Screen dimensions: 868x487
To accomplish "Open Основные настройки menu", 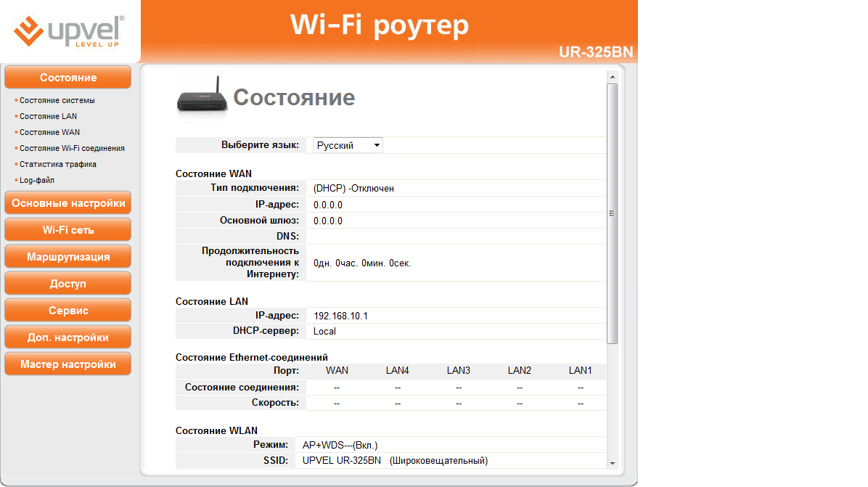I will [68, 203].
